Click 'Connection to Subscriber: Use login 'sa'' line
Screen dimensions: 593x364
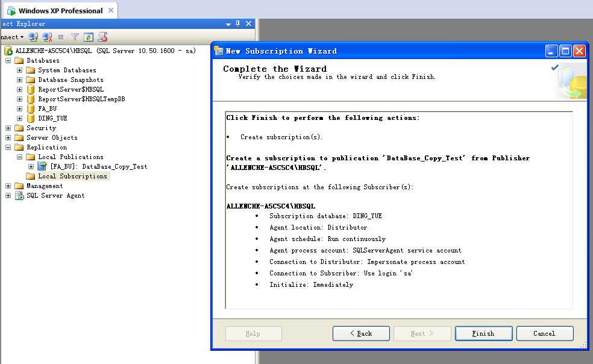pos(340,273)
